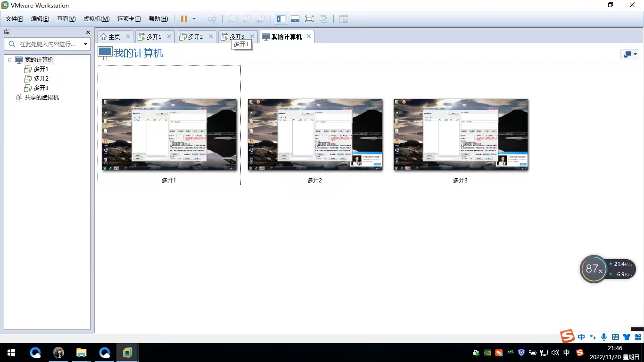Open the library search filter dropdown arrow

[85, 44]
